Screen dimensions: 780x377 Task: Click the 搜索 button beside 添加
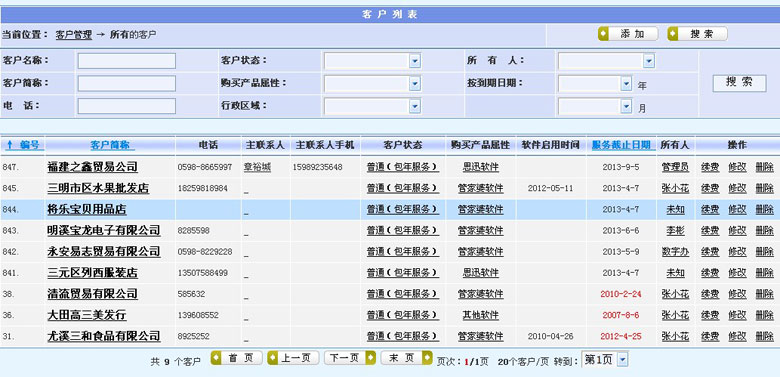tap(697, 34)
